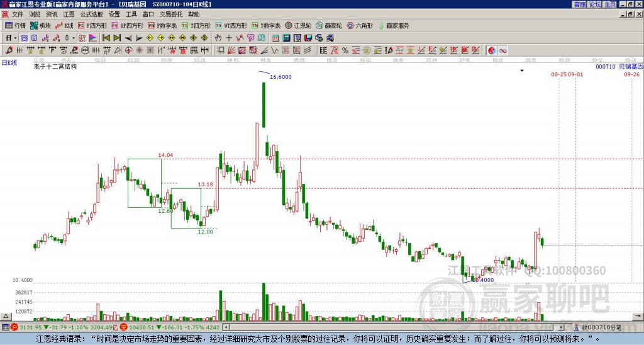Jump to last bar icon
Screen dimensions: 644x345
click(117, 38)
